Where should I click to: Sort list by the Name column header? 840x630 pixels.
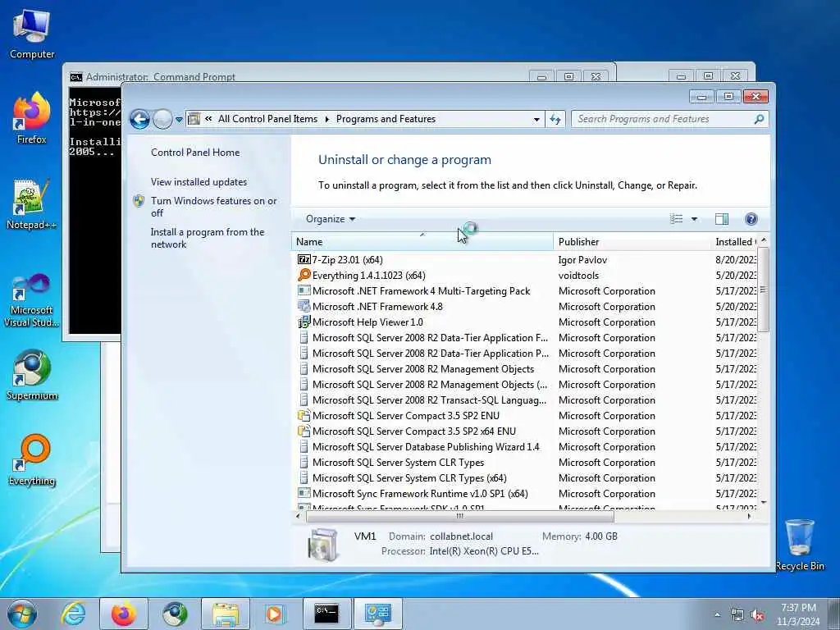pos(422,242)
